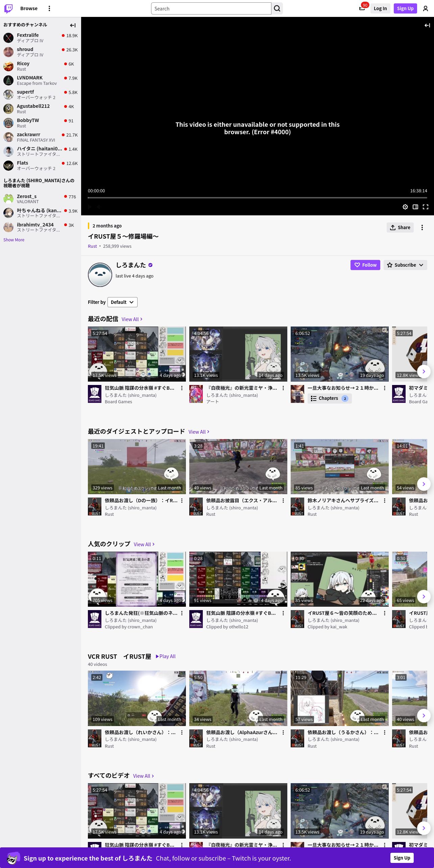This screenshot has width=434, height=868.
Task: Collapse the recommended channels sidebar
Action: tap(73, 25)
